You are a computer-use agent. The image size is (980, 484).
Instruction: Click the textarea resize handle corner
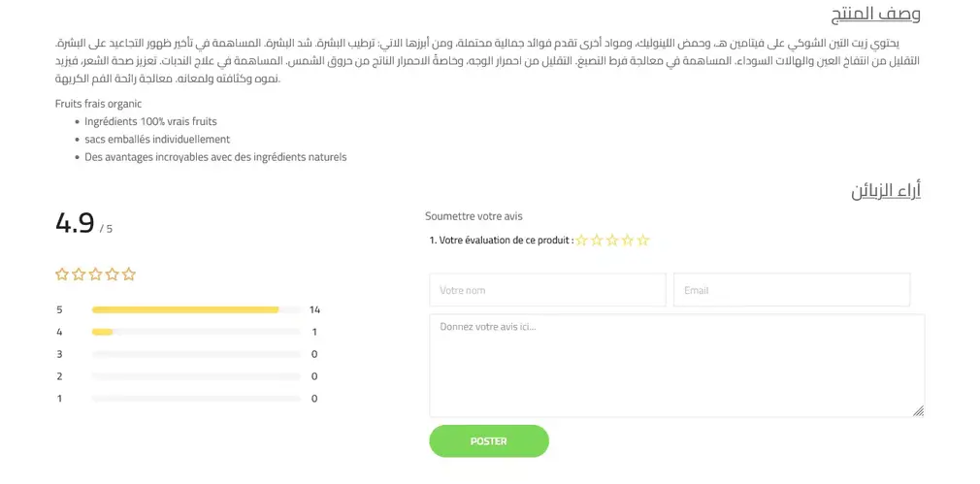(x=919, y=411)
